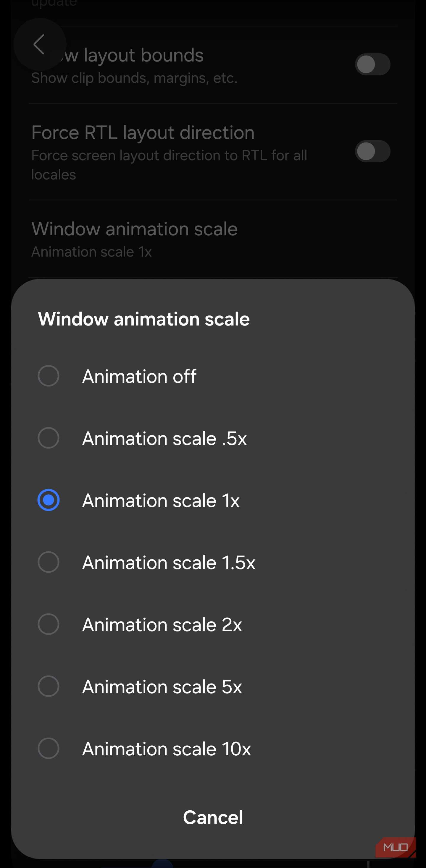The image size is (426, 868).
Task: Toggle the Show layout bounds switch
Action: pyautogui.click(x=372, y=64)
